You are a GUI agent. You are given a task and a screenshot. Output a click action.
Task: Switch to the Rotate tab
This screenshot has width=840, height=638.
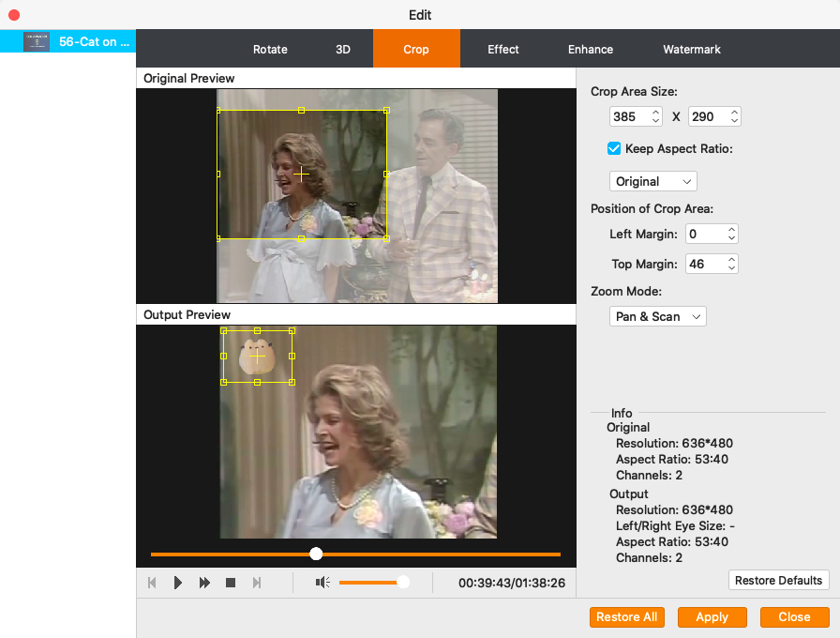(x=270, y=50)
